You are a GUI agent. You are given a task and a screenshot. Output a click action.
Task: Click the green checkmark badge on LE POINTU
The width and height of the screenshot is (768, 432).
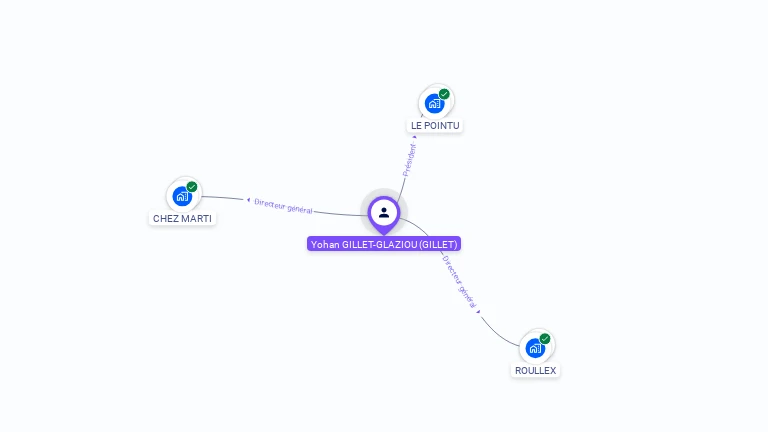(x=444, y=94)
